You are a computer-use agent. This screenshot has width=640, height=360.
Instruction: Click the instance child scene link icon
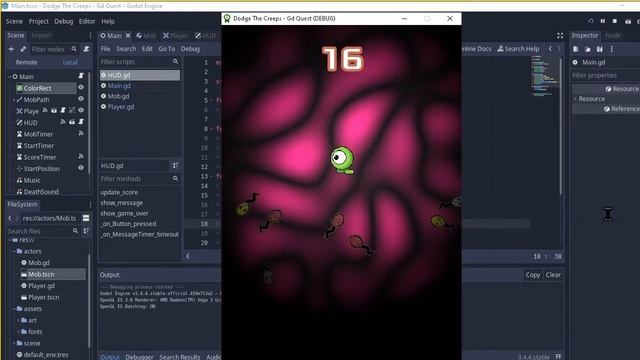(23, 49)
